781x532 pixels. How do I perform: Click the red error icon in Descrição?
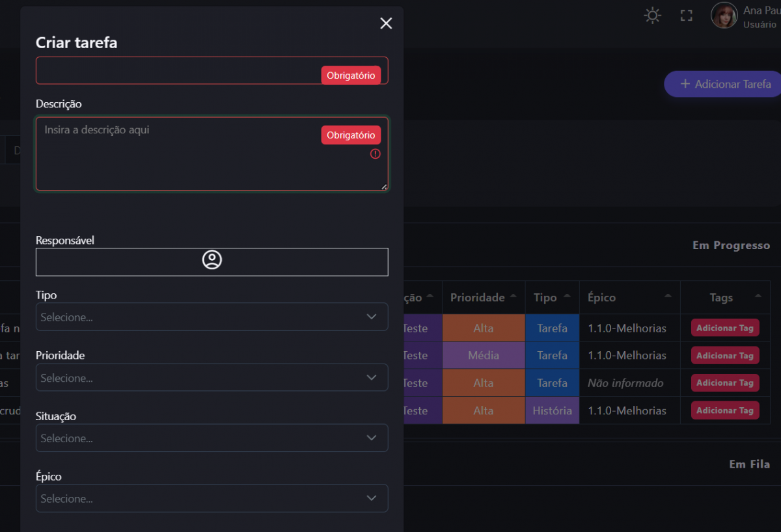coord(376,154)
